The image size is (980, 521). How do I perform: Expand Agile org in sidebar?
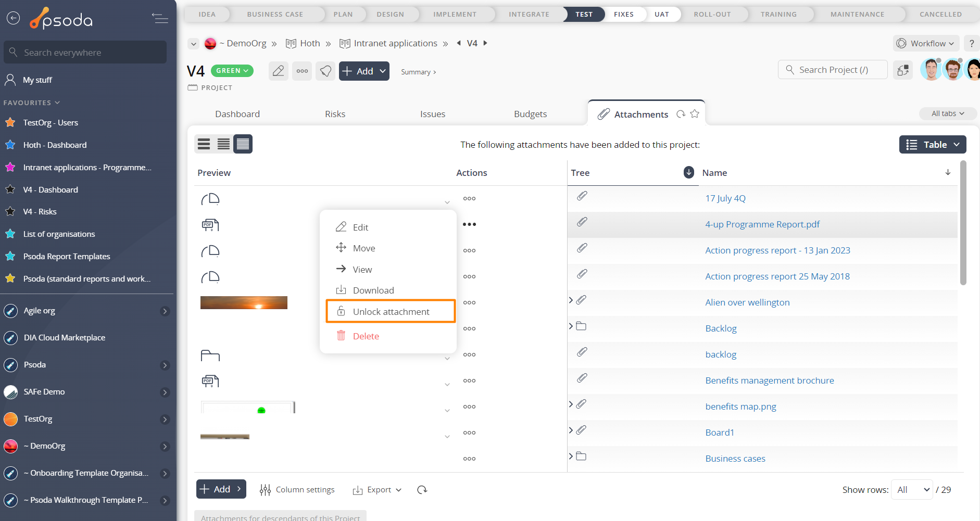pos(165,311)
